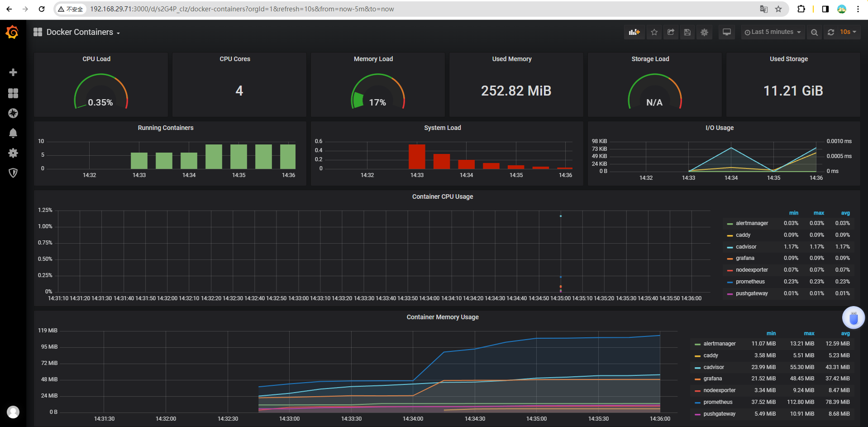Toggle cadvisor series in CPU Usage legend

[746, 247]
